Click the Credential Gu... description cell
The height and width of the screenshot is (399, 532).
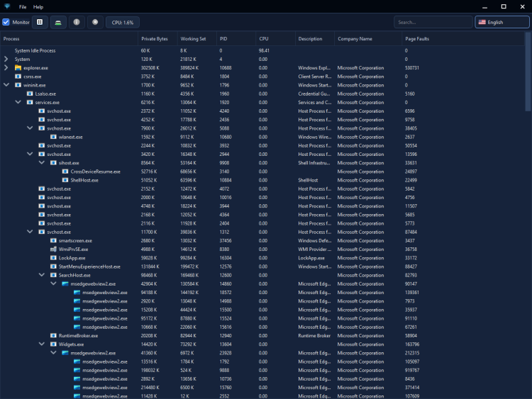click(314, 94)
